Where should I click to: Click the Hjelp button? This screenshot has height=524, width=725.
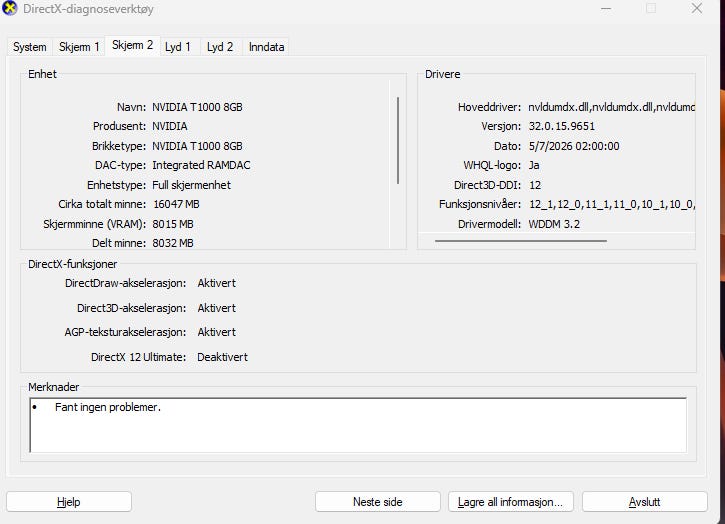tap(69, 502)
